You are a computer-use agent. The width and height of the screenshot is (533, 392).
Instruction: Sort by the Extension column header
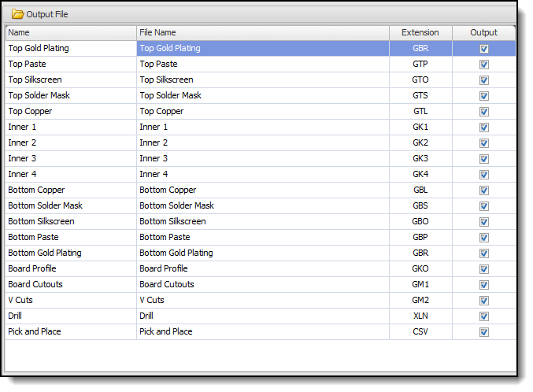(420, 32)
